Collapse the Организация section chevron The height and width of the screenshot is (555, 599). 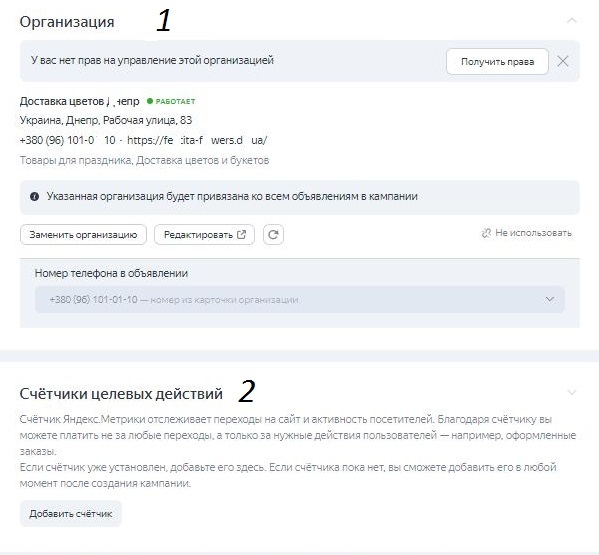click(x=571, y=21)
